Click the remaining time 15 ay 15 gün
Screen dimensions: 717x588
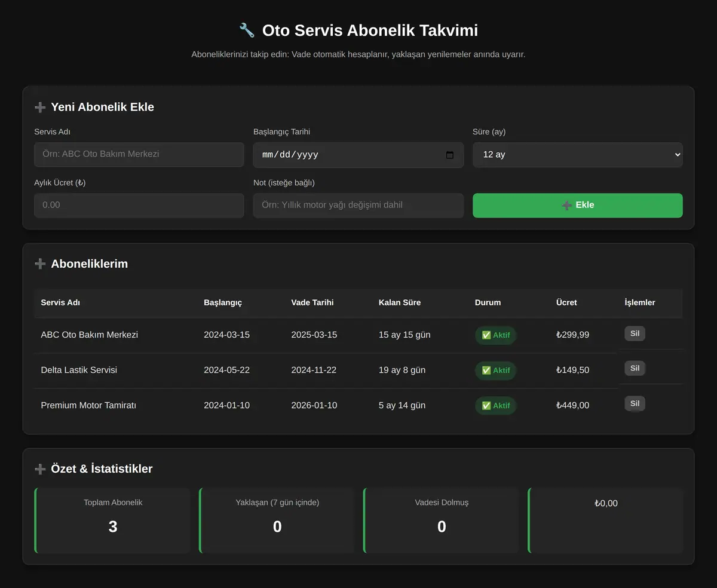(x=405, y=335)
